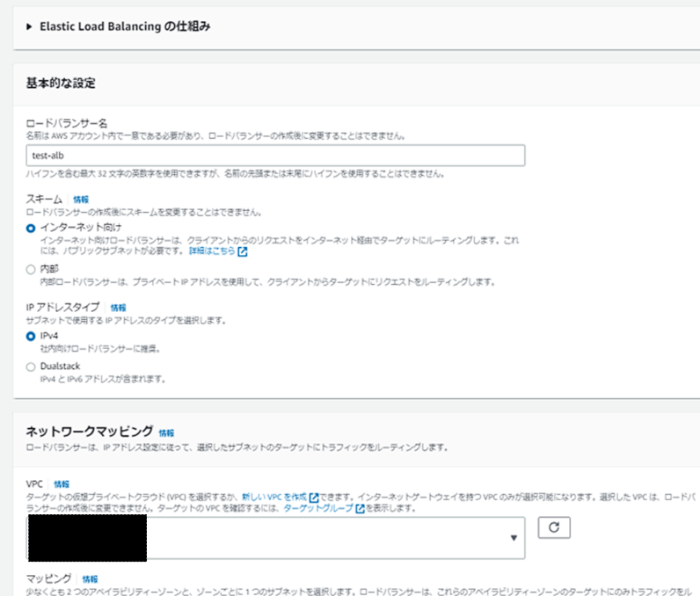Click the VPC list refresh icon button

click(x=554, y=527)
